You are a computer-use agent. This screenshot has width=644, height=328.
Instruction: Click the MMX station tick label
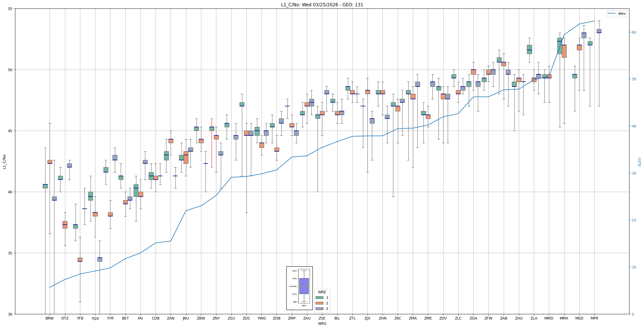click(x=564, y=318)
